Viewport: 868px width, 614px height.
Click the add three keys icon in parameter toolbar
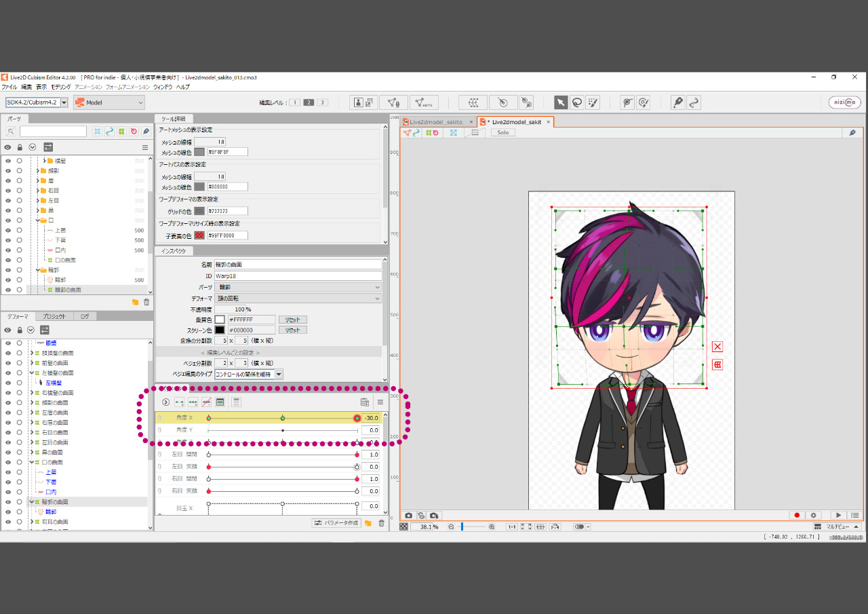(x=193, y=402)
